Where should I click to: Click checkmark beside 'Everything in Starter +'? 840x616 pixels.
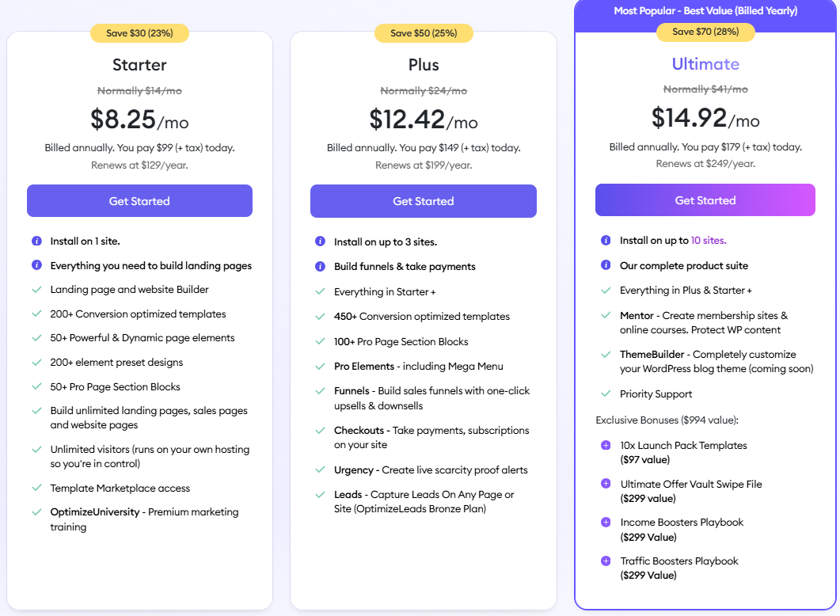coord(321,292)
